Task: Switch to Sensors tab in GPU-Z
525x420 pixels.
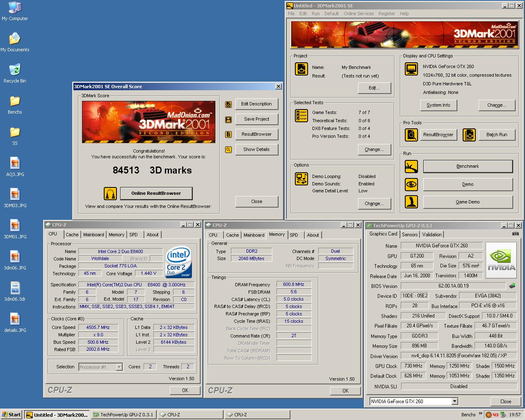Action: 410,235
